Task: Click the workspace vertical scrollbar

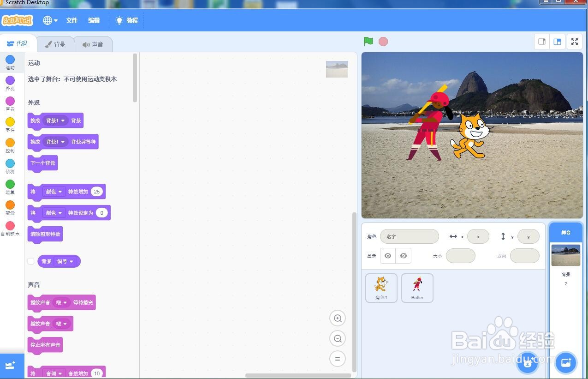Action: point(354,292)
